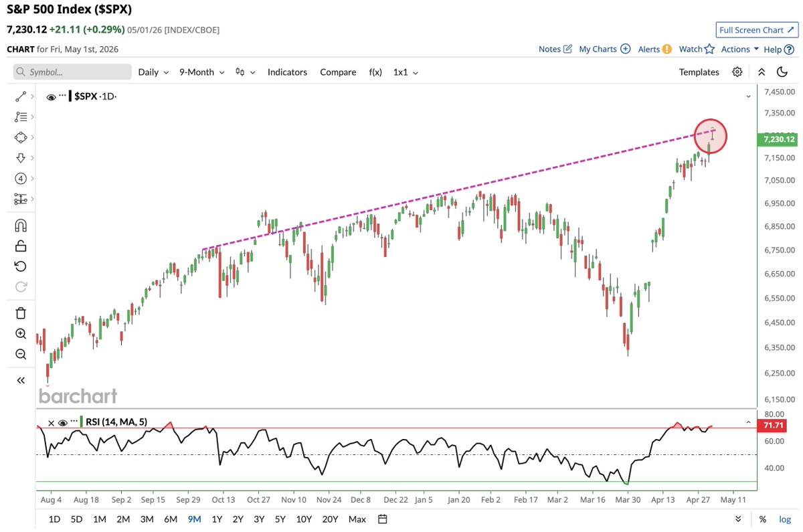Open chart settings gear icon
This screenshot has width=803, height=532.
737,72
